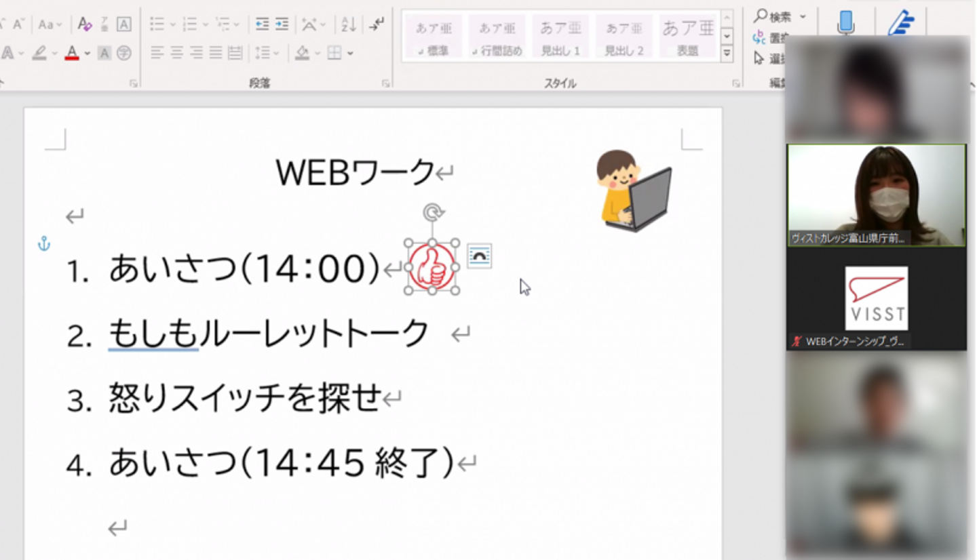The image size is (977, 560).
Task: Center the paragraph text
Action: pos(177,53)
